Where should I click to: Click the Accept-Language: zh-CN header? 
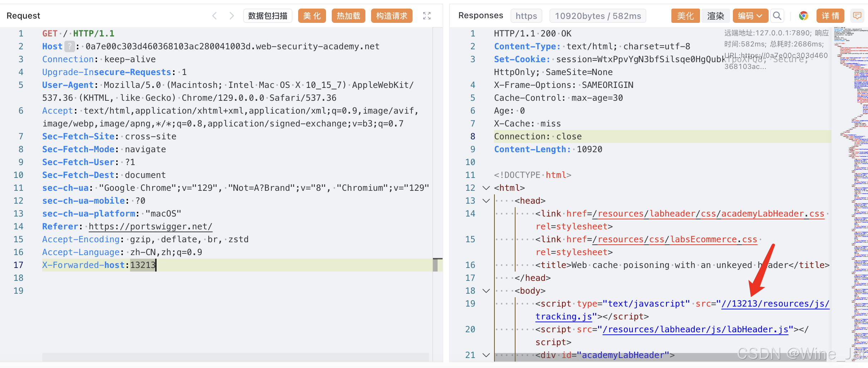122,252
